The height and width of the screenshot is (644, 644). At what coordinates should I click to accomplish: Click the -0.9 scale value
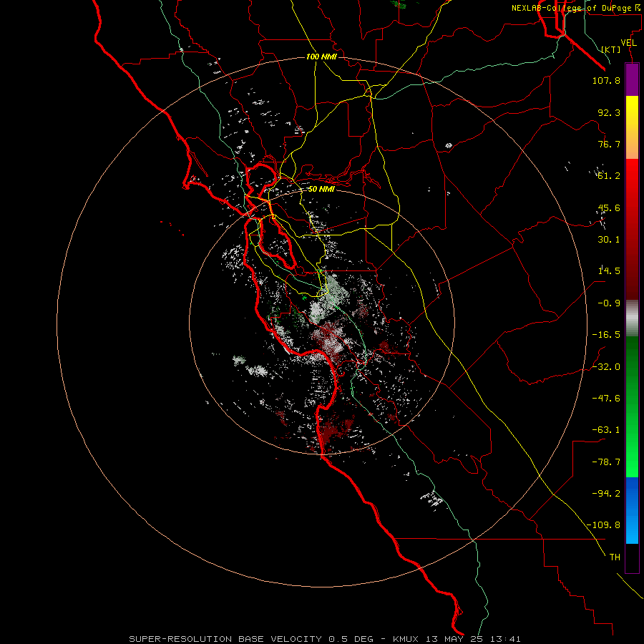609,303
